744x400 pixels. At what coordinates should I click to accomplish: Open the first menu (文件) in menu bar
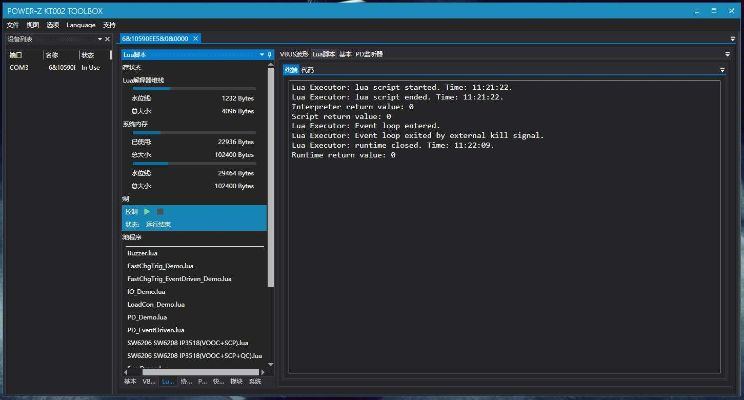(x=12, y=23)
